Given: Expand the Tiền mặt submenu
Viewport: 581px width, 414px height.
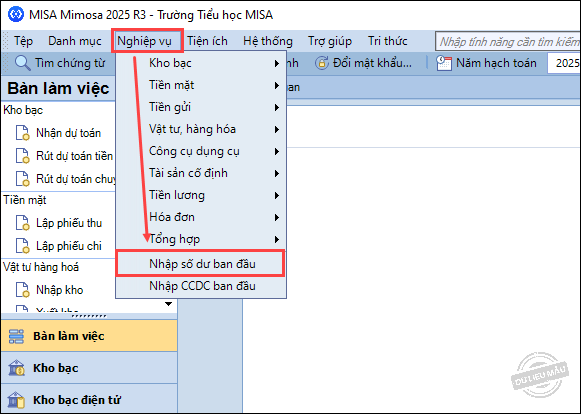Looking at the screenshot, I should click(x=201, y=85).
